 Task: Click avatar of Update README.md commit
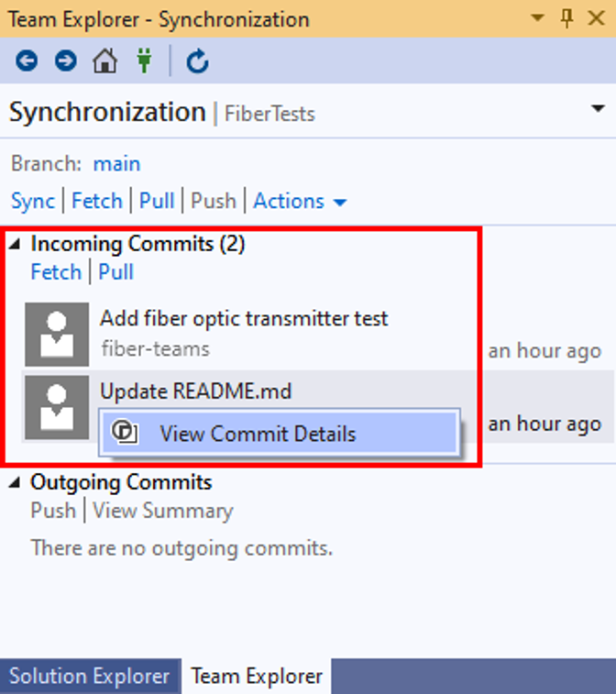point(57,407)
